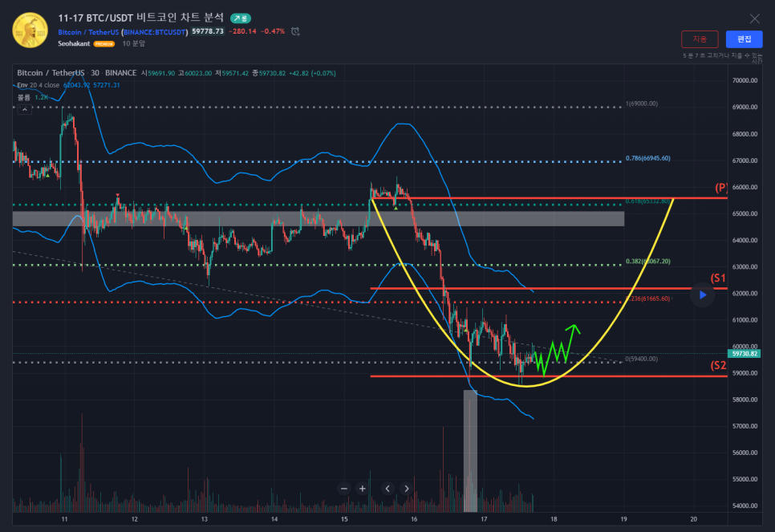775x532 pixels.
Task: Click the 0.786 Fibonacci level label
Action: 649,159
